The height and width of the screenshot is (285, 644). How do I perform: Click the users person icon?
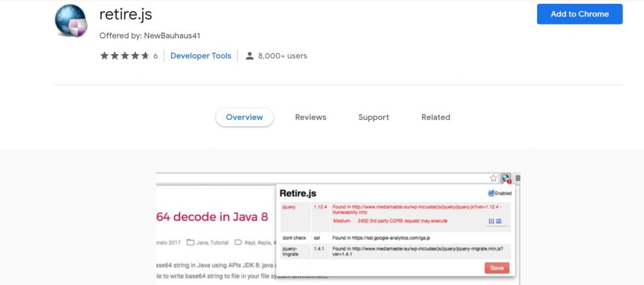(249, 56)
